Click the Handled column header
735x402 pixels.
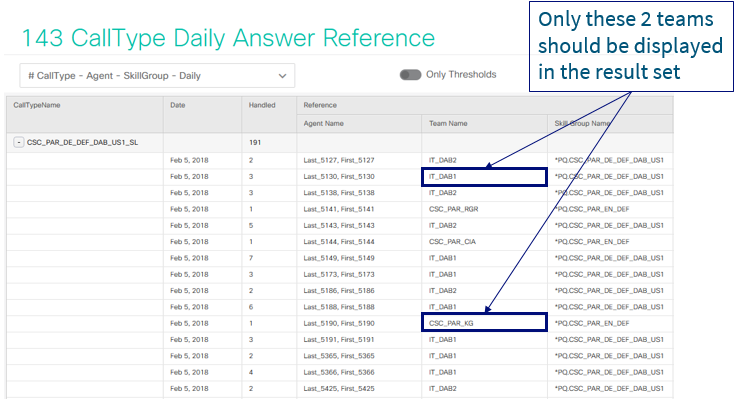(262, 105)
